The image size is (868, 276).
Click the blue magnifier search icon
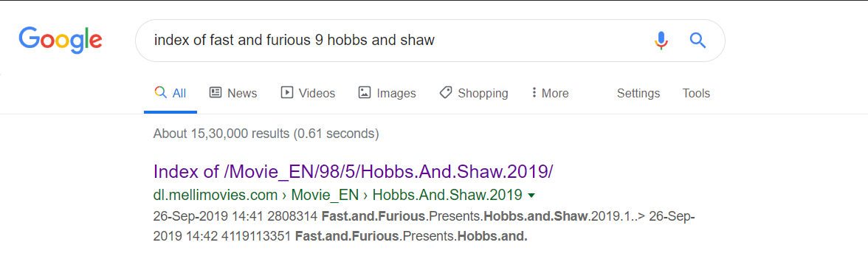point(697,40)
